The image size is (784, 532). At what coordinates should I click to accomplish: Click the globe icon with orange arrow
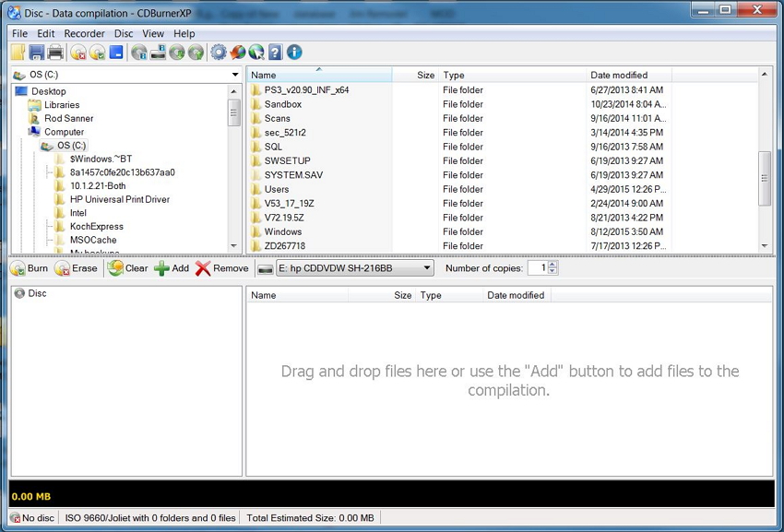click(237, 52)
